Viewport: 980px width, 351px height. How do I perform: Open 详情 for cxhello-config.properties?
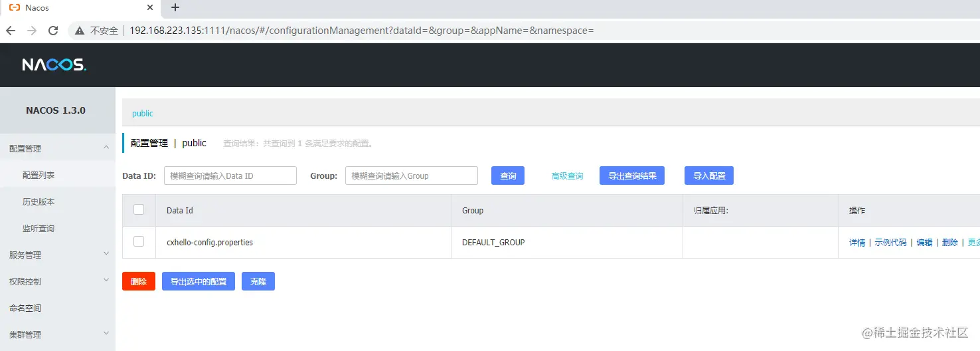(857, 243)
